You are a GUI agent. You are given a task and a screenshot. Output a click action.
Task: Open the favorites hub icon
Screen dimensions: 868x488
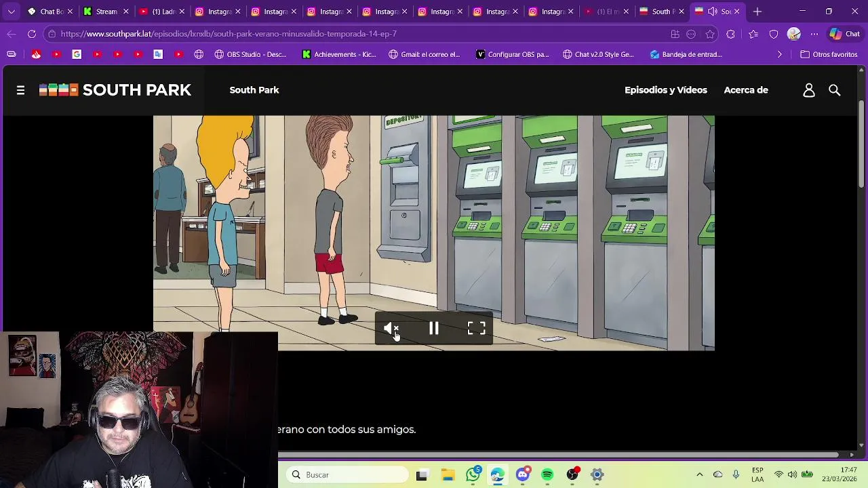[753, 34]
